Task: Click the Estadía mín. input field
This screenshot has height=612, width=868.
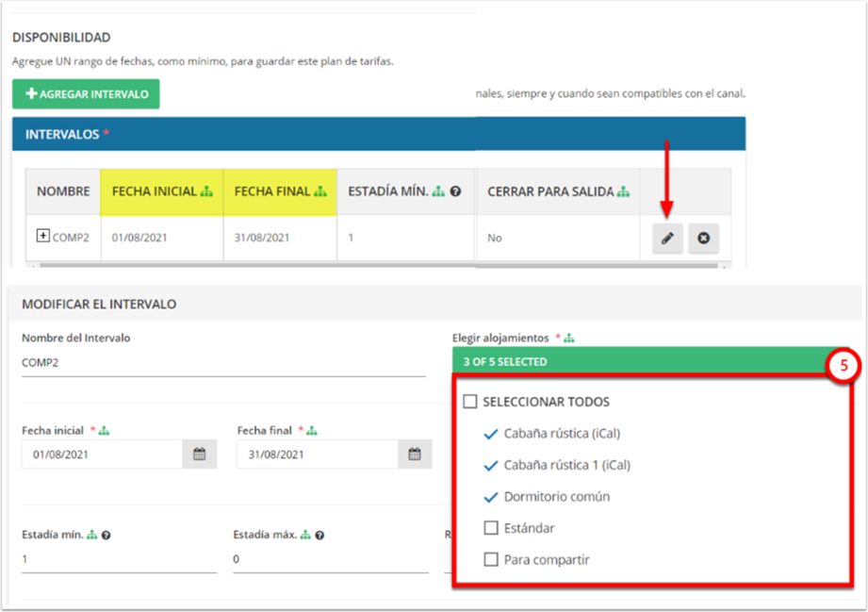Action: coord(118,558)
